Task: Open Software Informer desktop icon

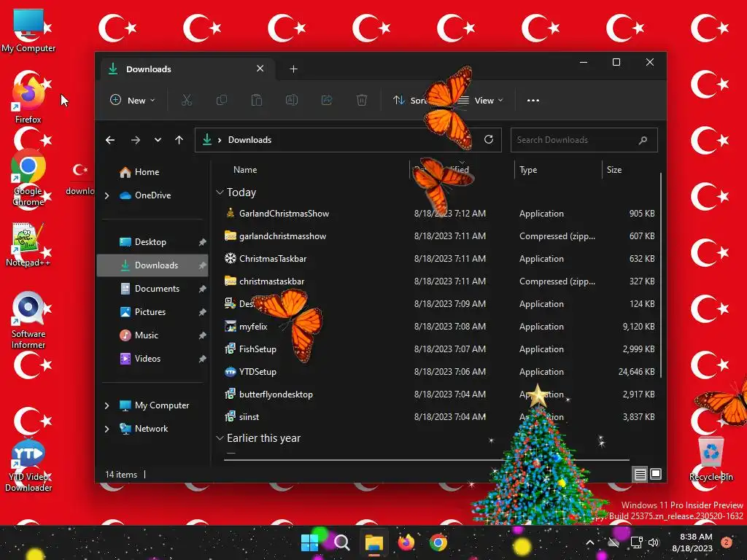Action: 28,320
